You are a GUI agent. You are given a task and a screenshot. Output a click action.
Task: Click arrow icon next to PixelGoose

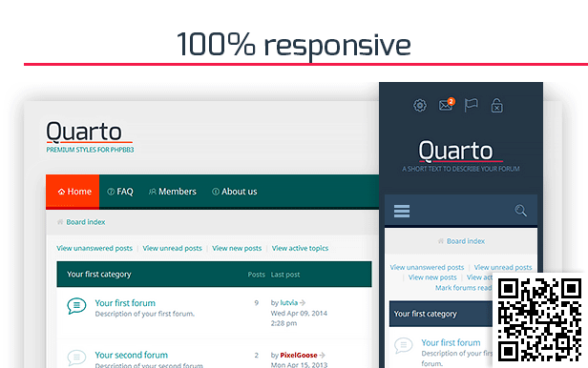(322, 355)
